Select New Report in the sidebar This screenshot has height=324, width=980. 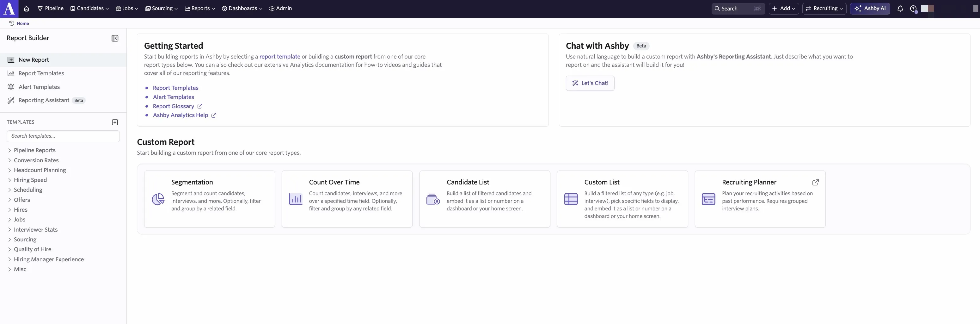tap(63, 60)
